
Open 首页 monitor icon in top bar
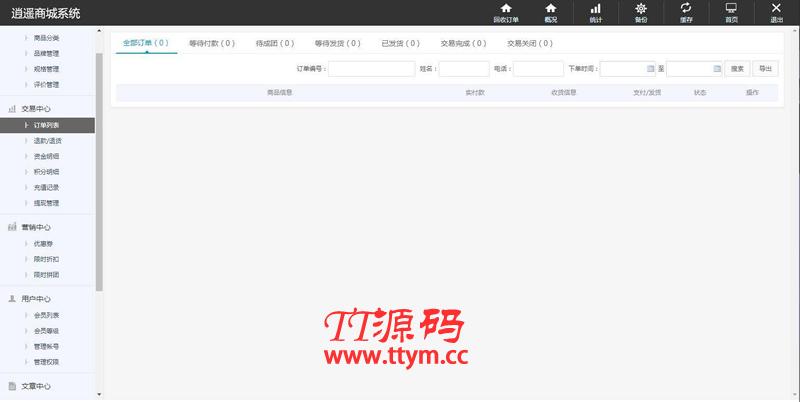731,8
